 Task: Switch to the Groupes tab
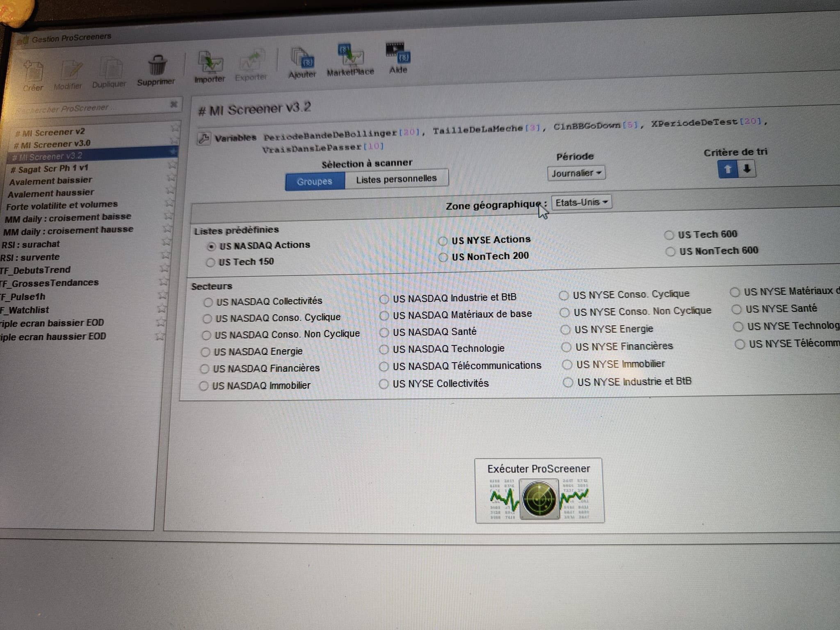coord(315,181)
